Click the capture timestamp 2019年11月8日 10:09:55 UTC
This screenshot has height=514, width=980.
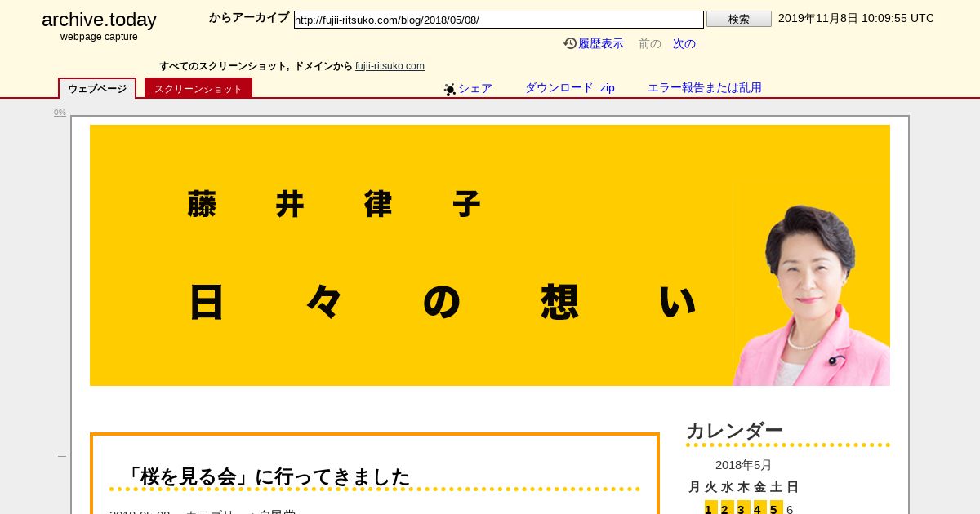(x=856, y=18)
